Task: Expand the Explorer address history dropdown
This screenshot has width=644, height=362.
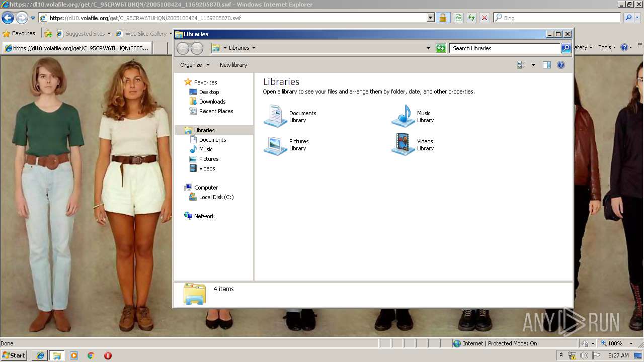Action: 428,48
